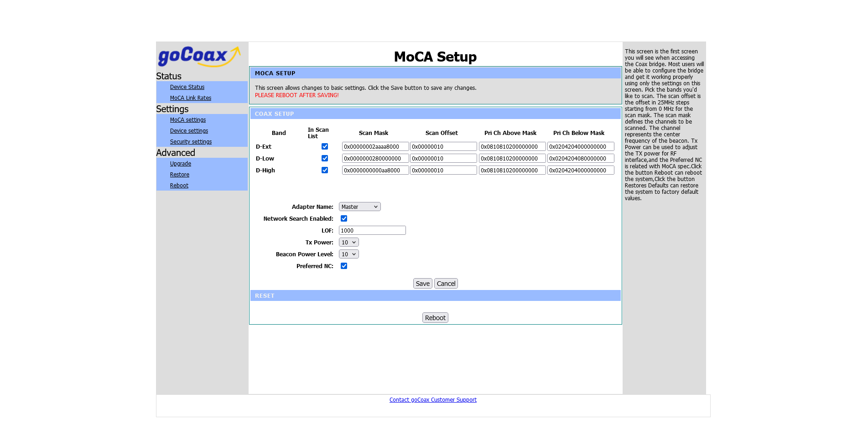Viewport: 868px width, 440px height.
Task: Open Security settings
Action: click(x=191, y=142)
